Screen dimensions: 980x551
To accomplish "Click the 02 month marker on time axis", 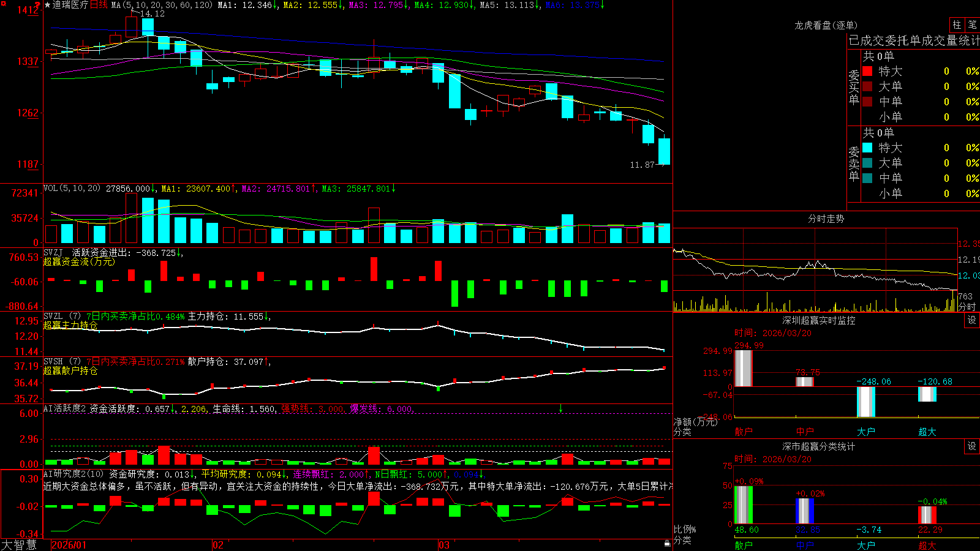I will point(218,545).
